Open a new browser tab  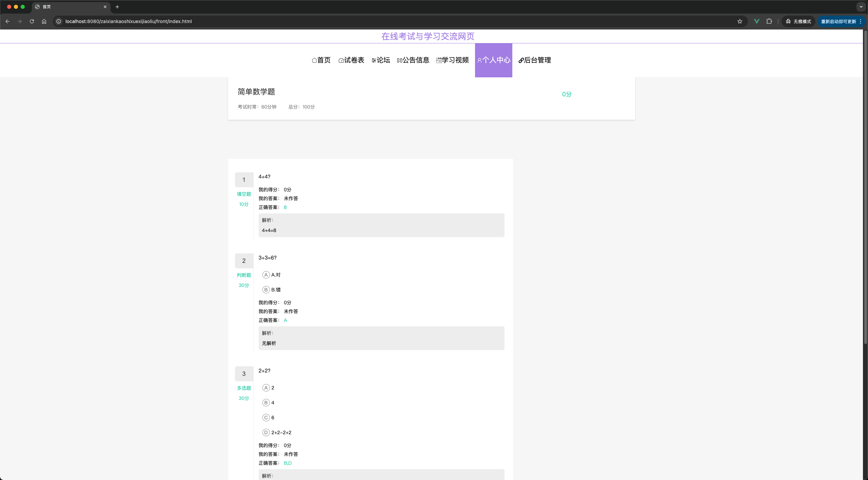(117, 7)
